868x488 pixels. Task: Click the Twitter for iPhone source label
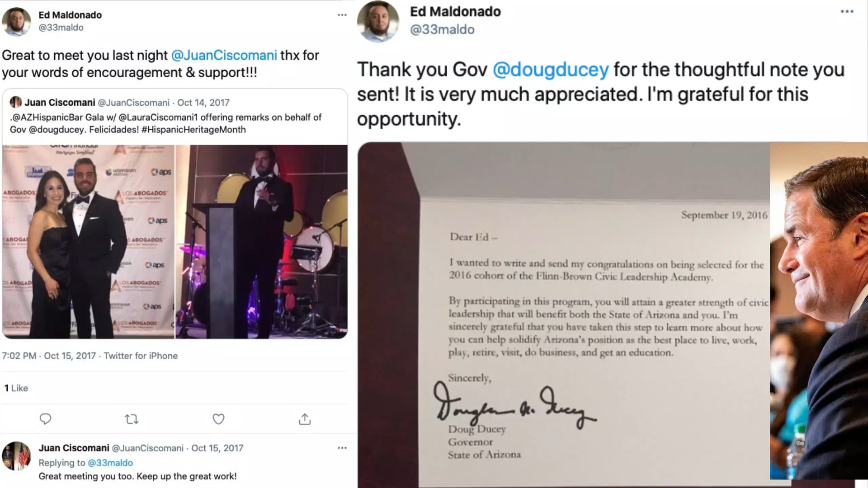141,356
